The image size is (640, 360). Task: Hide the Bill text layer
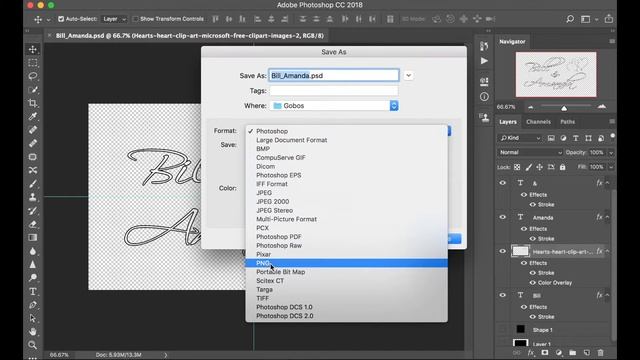(x=502, y=295)
